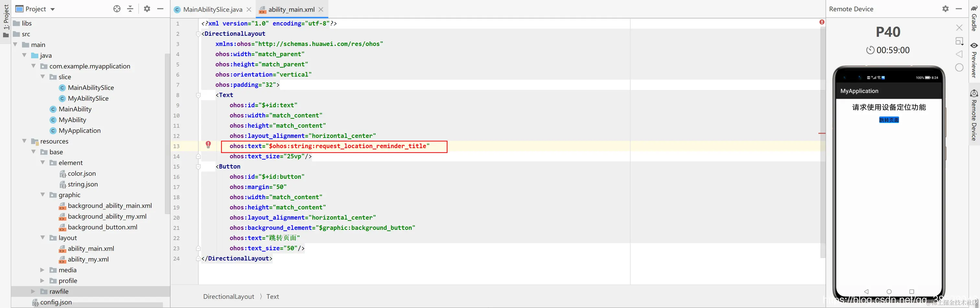Screen dimensions: 980x308
Task: Collapse the layout folder
Action: click(x=42, y=238)
